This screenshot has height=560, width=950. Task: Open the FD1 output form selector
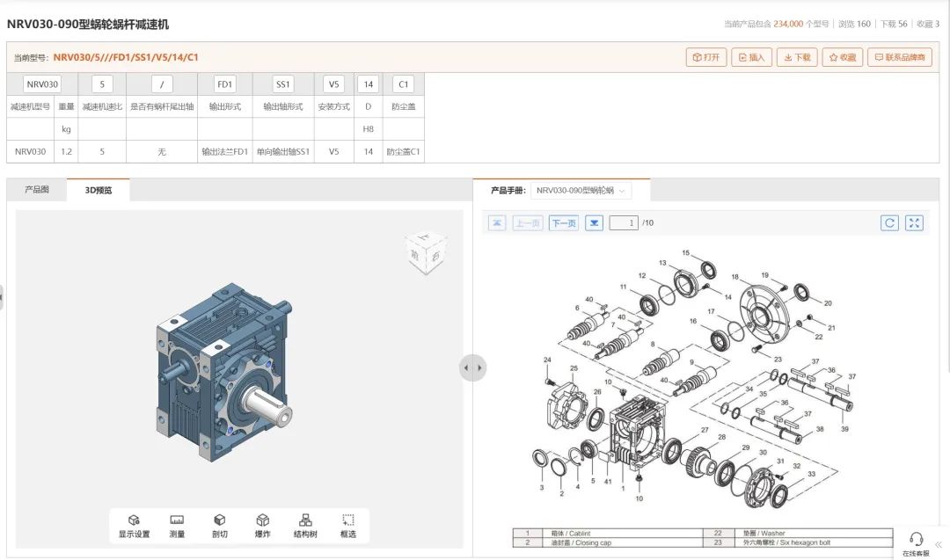tap(225, 84)
